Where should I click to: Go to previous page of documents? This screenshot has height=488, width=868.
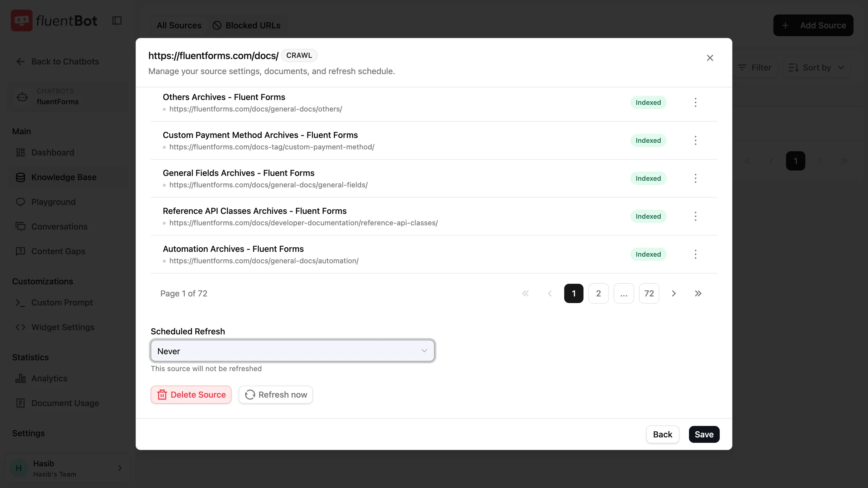pos(549,293)
